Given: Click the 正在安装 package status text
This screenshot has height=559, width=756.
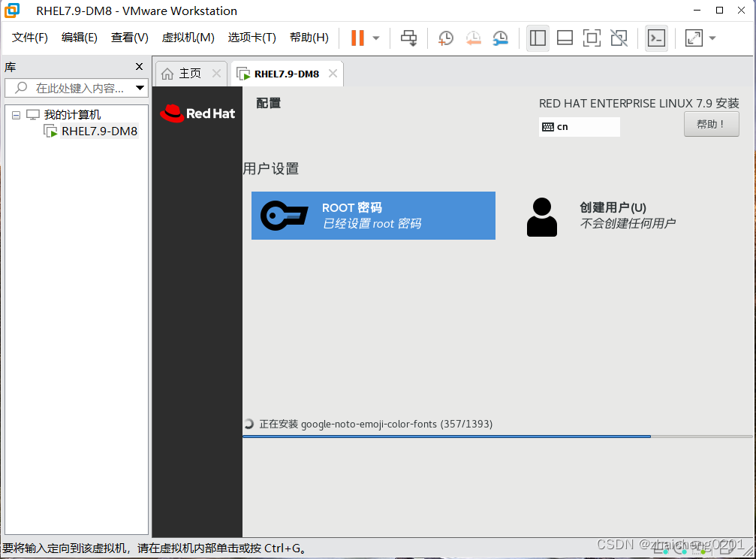Looking at the screenshot, I should pyautogui.click(x=375, y=424).
